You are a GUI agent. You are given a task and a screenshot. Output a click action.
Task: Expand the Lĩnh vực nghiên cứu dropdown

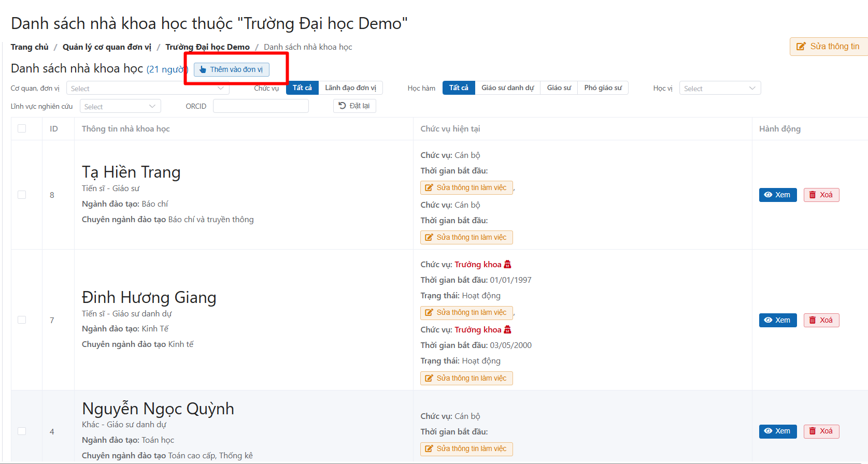point(120,107)
